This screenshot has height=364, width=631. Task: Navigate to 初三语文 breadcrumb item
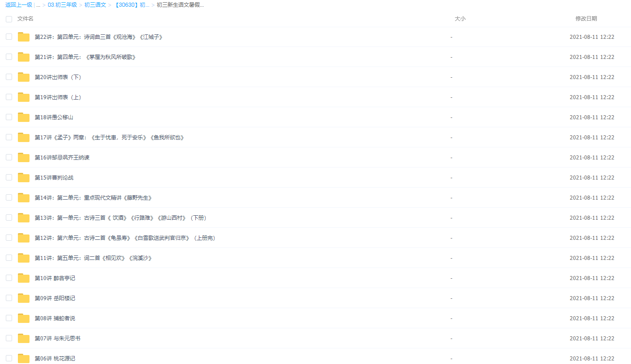pos(95,5)
